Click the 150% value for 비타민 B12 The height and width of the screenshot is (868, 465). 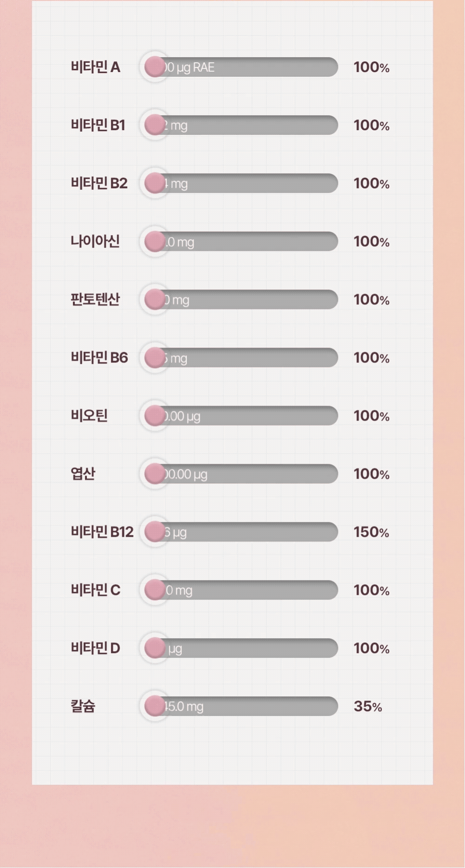[x=371, y=532]
